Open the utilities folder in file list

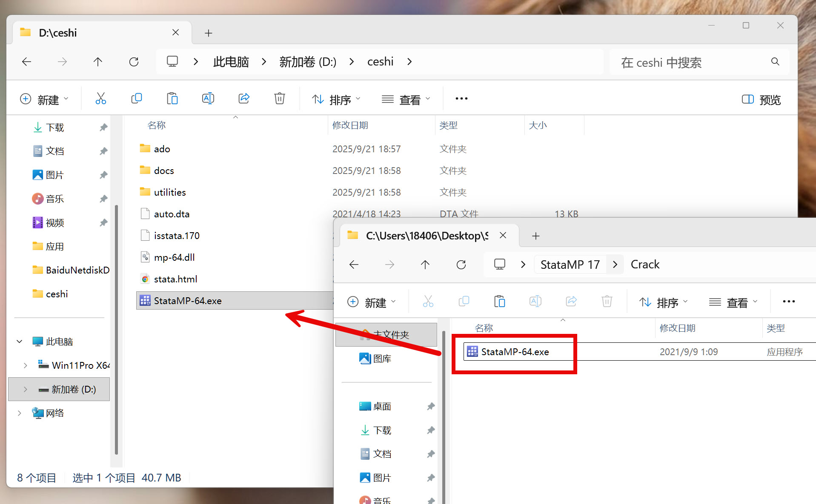click(169, 192)
